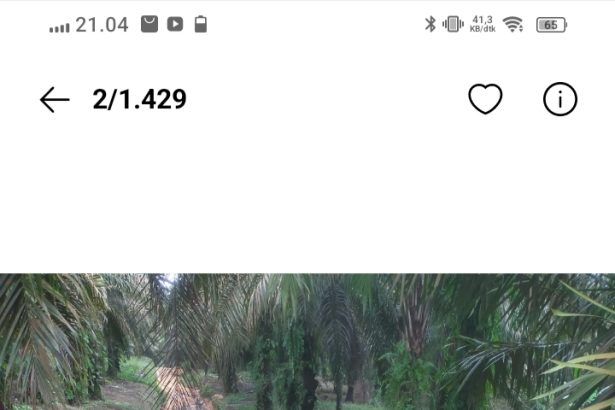Tap the video play notification icon
Screen dimensions: 615x410
[175, 24]
